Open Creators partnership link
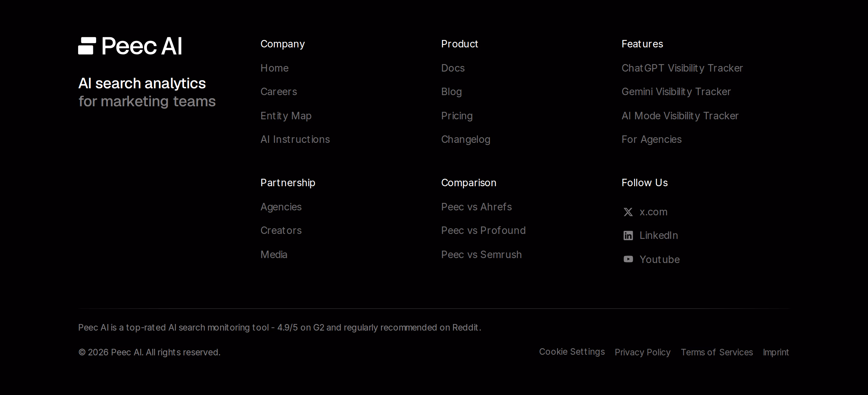The height and width of the screenshot is (395, 868). tap(281, 230)
